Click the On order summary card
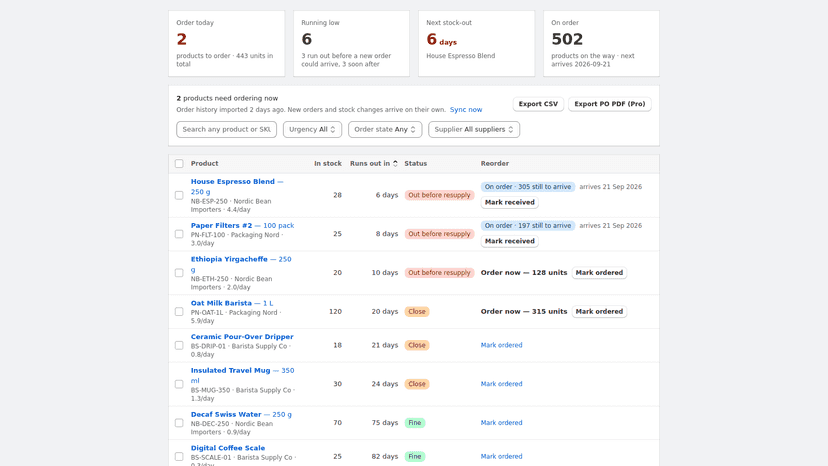 (x=601, y=44)
